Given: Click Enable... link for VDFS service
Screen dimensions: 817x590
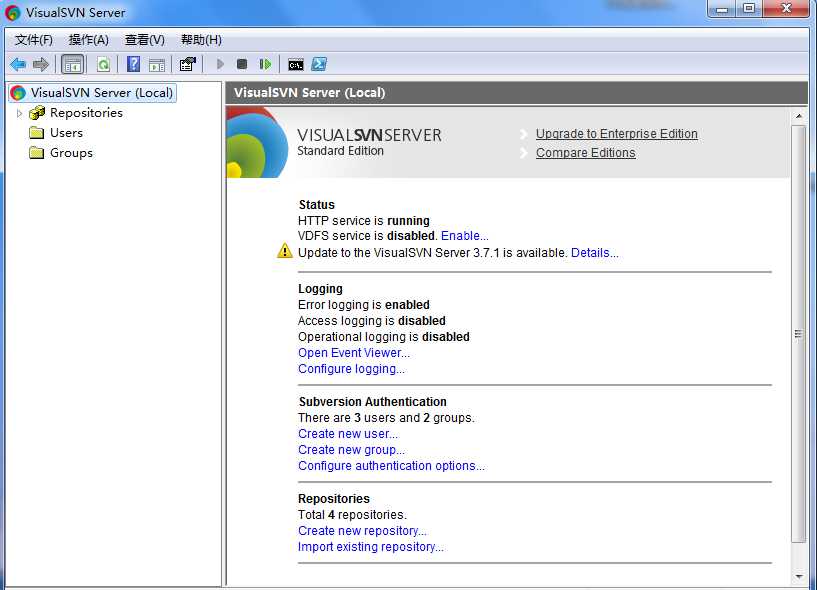Looking at the screenshot, I should [465, 236].
